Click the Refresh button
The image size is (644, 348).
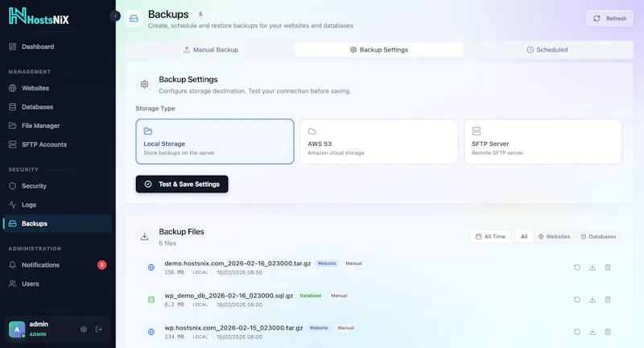pyautogui.click(x=610, y=19)
